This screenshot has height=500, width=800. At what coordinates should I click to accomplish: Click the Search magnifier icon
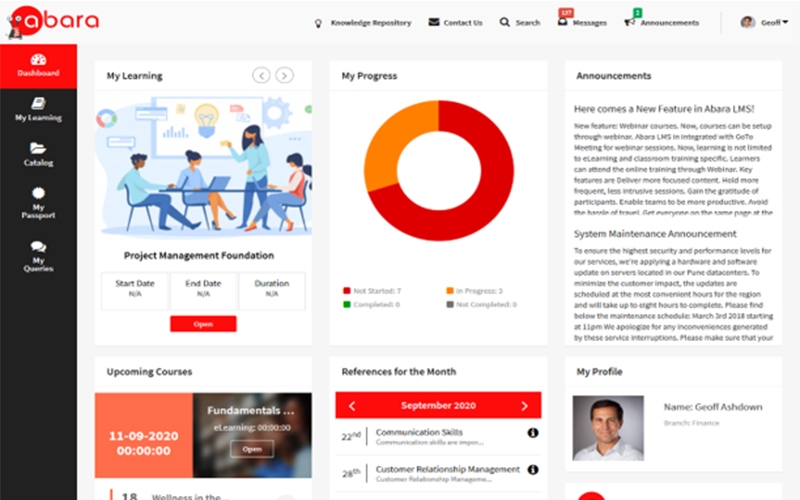[505, 22]
